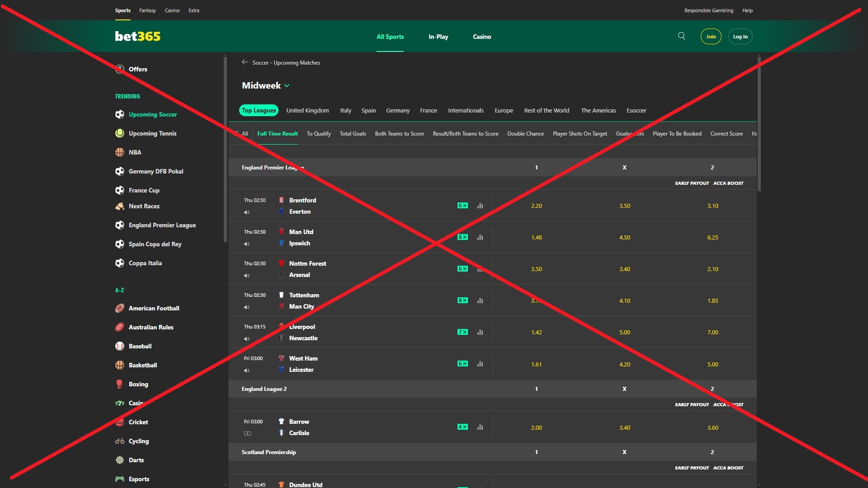Image resolution: width=868 pixels, height=488 pixels.
Task: Open Spain Copa del Rey in sidebar
Action: pyautogui.click(x=155, y=244)
